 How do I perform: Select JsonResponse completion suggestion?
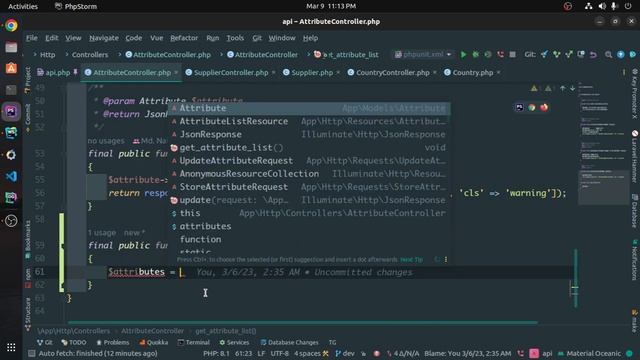click(310, 134)
